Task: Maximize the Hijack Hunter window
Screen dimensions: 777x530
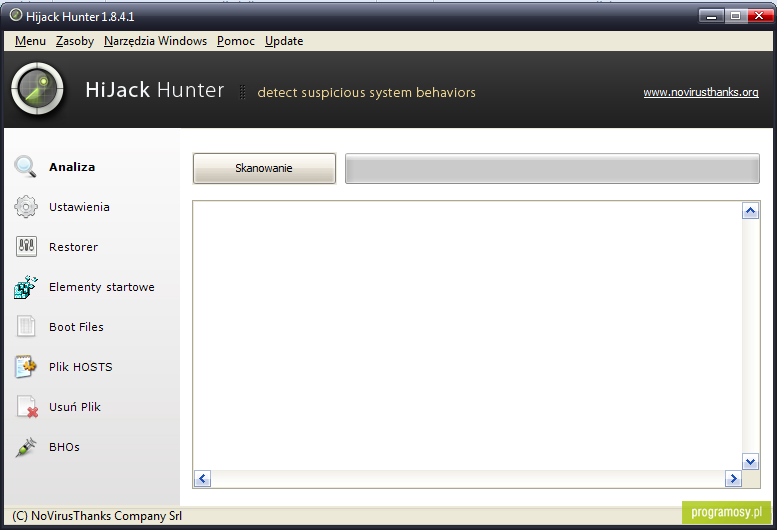Action: [x=735, y=16]
